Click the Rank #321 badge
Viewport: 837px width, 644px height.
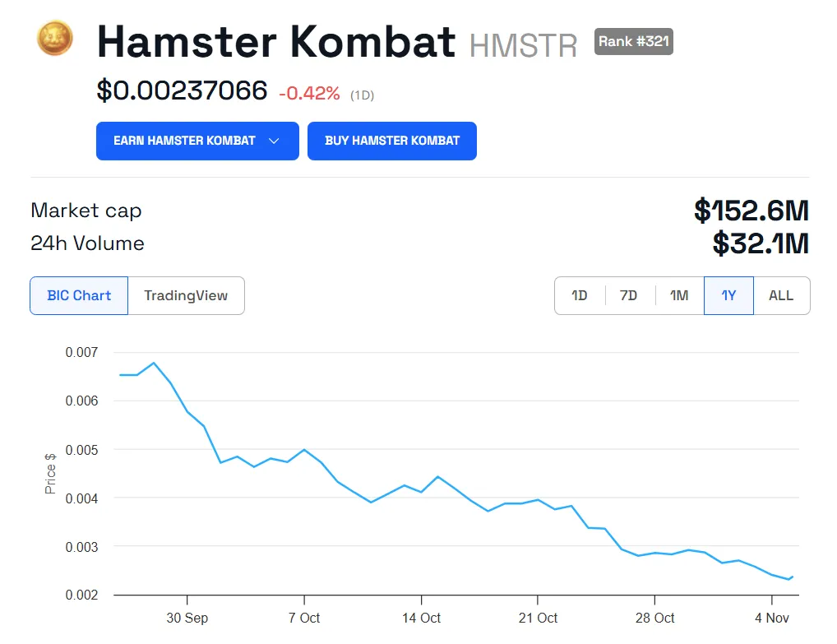click(633, 41)
